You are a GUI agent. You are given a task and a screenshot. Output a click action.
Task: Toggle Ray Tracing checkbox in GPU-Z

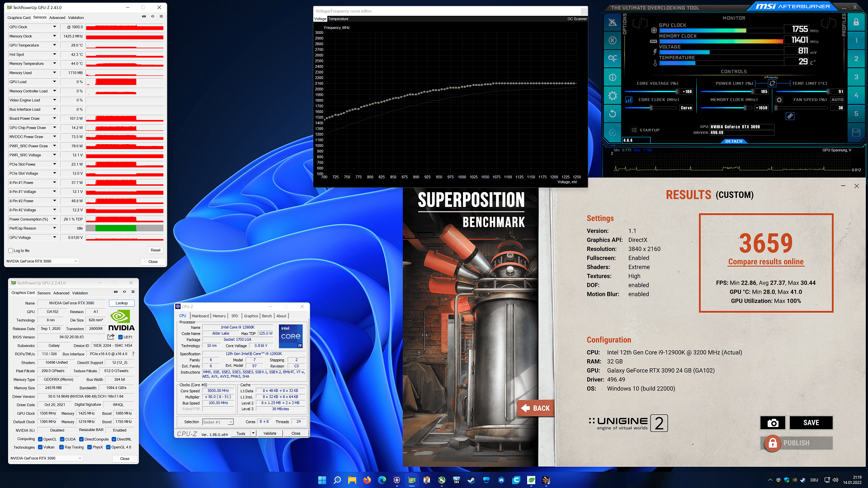61,447
